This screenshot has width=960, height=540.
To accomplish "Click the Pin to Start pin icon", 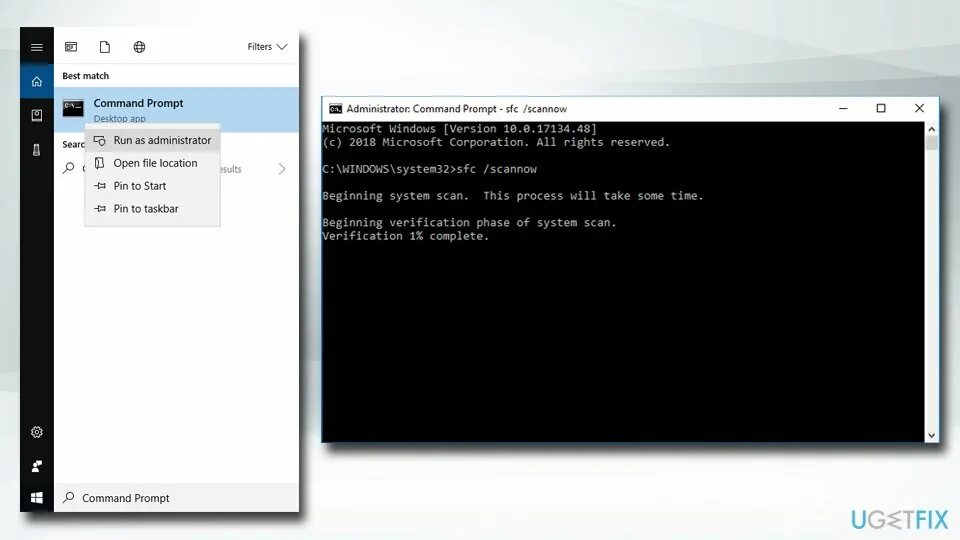I will click(x=100, y=186).
